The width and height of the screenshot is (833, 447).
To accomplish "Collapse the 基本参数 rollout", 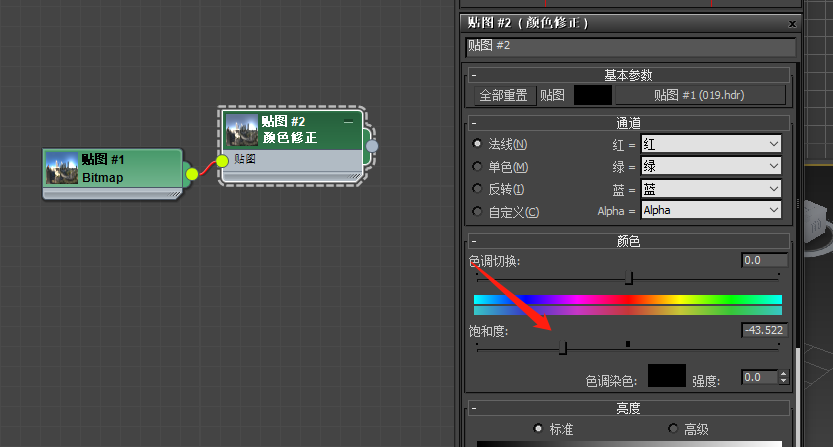I will [628, 75].
